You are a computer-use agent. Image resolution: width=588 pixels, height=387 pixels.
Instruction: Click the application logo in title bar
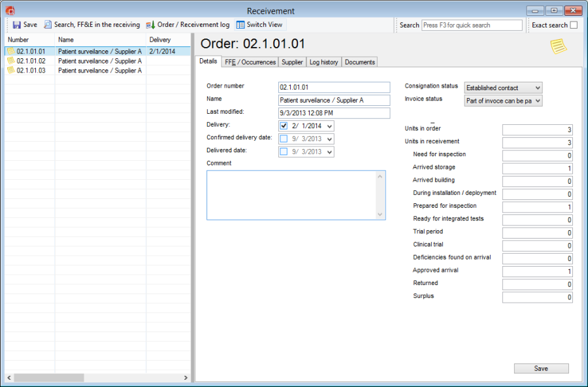click(x=10, y=10)
